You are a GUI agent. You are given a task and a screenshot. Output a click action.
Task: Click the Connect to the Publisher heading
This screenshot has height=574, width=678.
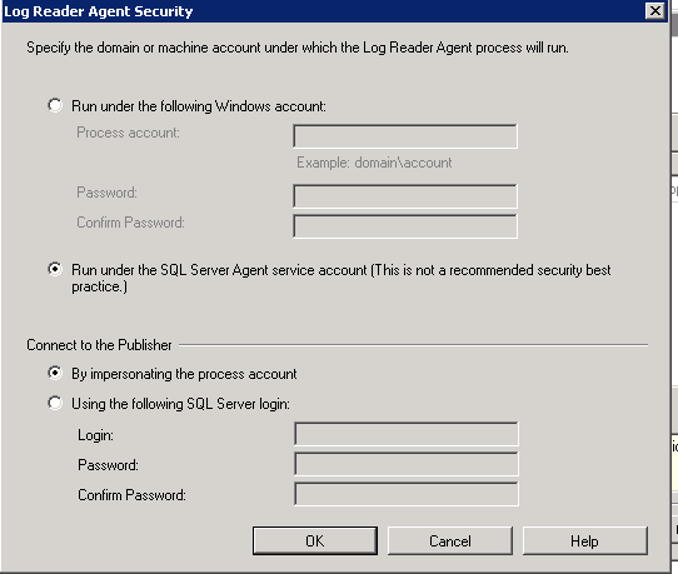99,345
